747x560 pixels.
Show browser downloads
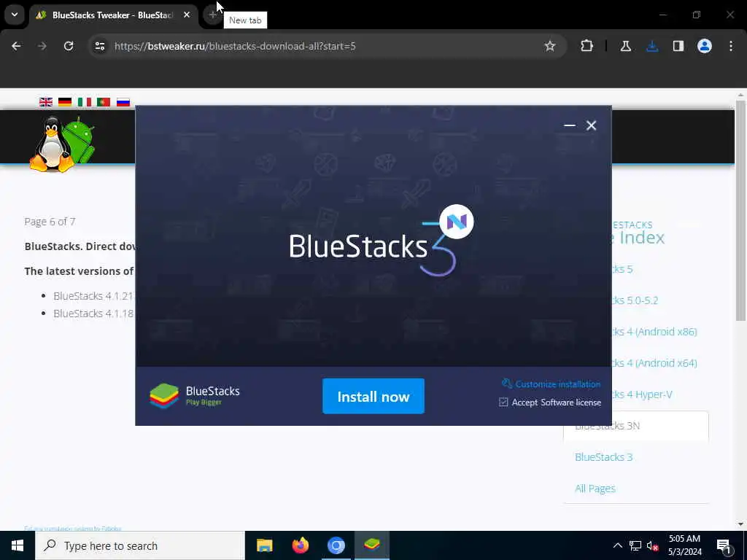tap(652, 46)
